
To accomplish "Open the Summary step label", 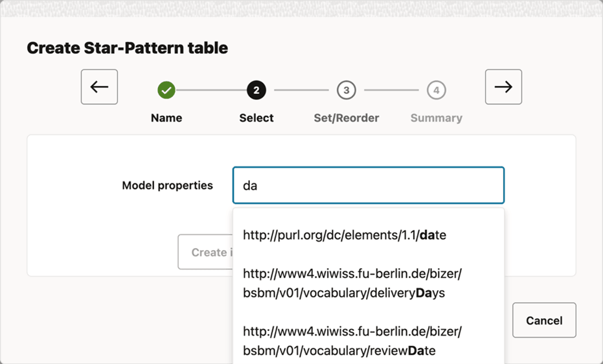I will coord(437,118).
